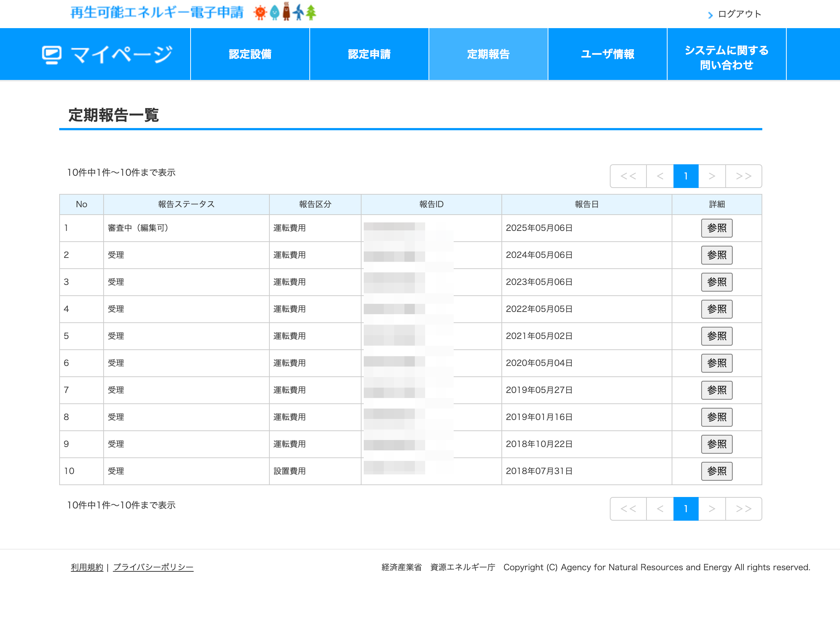Click the date 2022年05月05日
The height and width of the screenshot is (618, 840).
coord(539,309)
